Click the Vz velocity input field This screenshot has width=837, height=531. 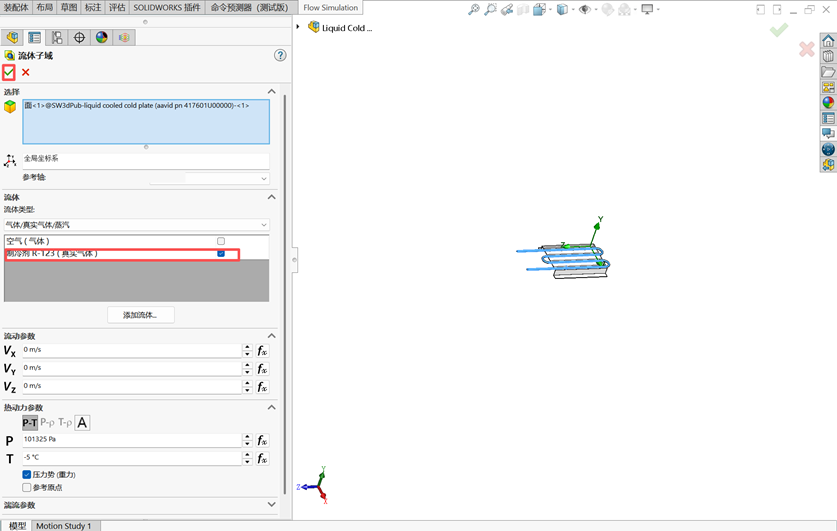click(132, 386)
